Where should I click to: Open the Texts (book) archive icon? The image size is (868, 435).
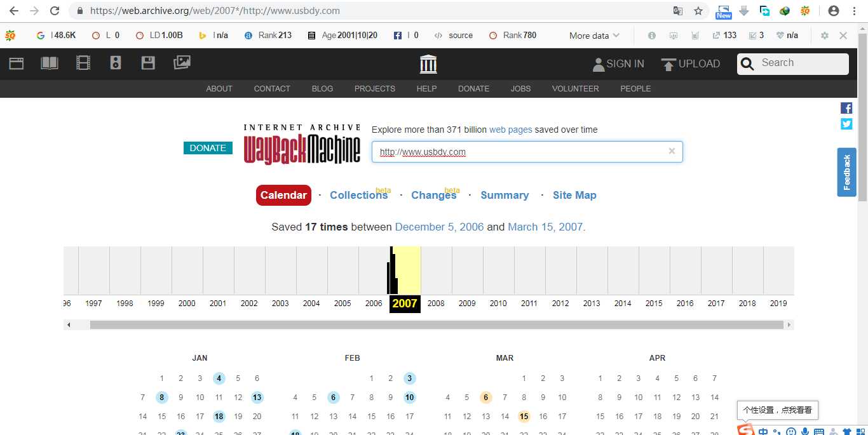[50, 63]
